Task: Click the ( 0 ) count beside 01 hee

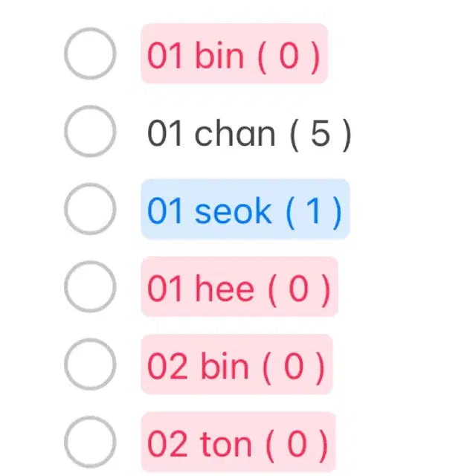Action: (297, 289)
